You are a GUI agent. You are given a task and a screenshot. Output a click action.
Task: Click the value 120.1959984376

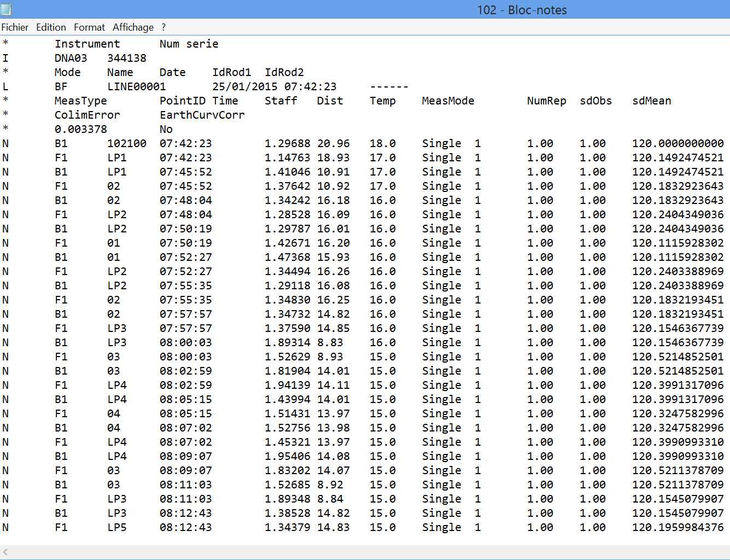pos(678,527)
